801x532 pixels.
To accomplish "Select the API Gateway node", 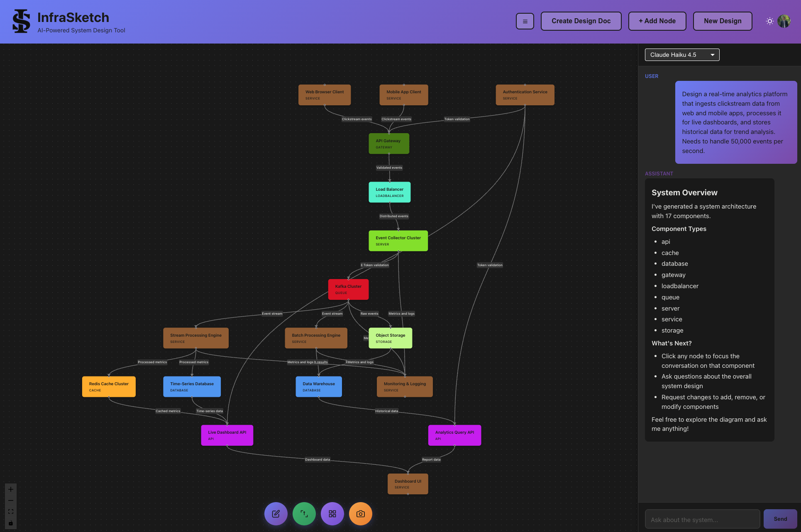I will pyautogui.click(x=388, y=143).
